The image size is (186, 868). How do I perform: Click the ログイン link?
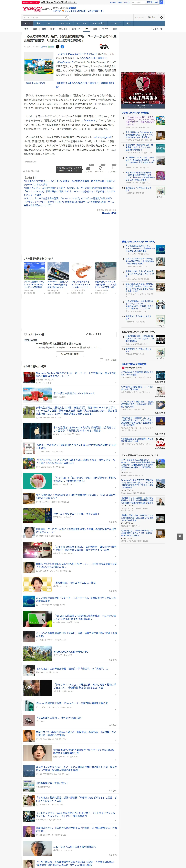pos(57,11)
